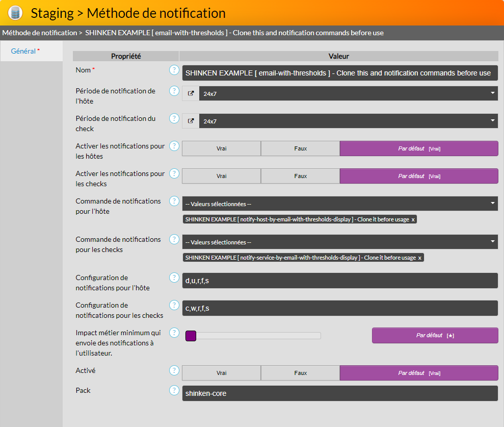Set Activé option to Faux
Image resolution: width=504 pixels, height=427 pixels.
(x=300, y=373)
